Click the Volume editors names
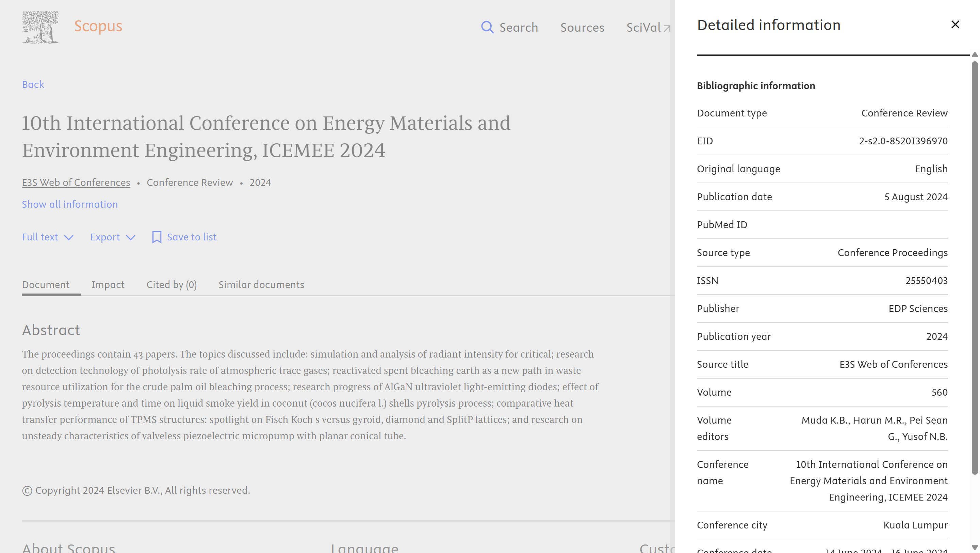The width and height of the screenshot is (980, 553). pos(875,429)
